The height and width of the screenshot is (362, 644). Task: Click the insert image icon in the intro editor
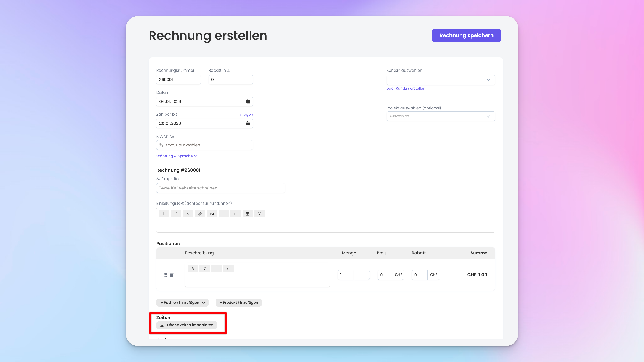[212, 214]
